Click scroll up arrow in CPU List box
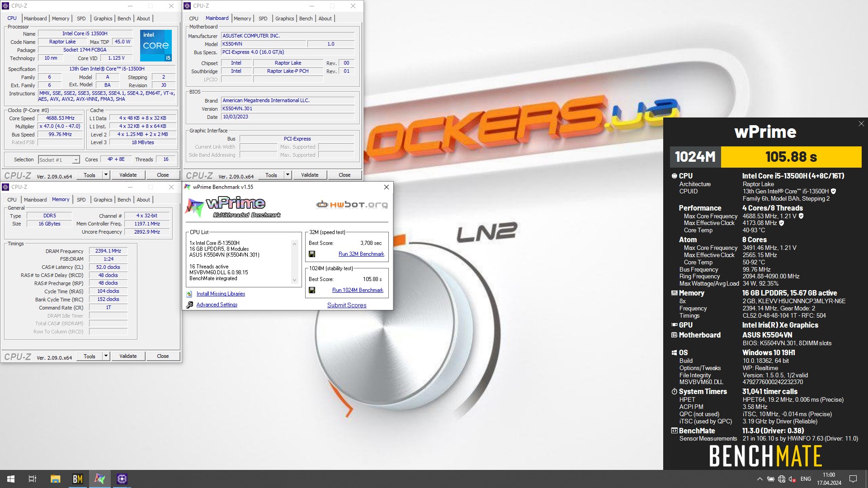 (295, 244)
